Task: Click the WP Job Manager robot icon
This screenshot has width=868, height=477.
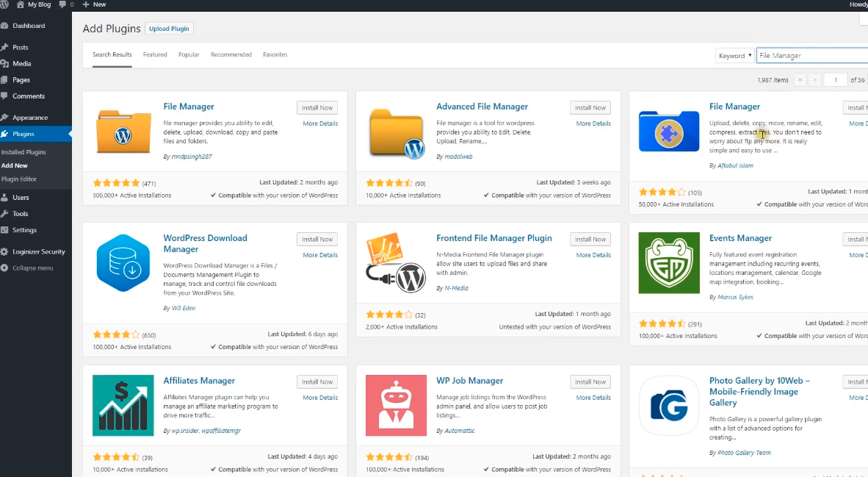Action: coord(397,406)
